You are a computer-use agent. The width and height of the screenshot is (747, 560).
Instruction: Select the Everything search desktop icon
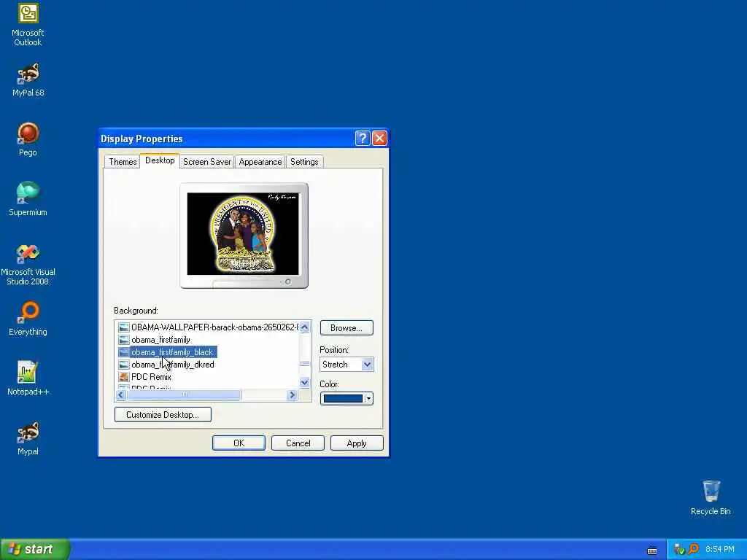click(x=28, y=319)
